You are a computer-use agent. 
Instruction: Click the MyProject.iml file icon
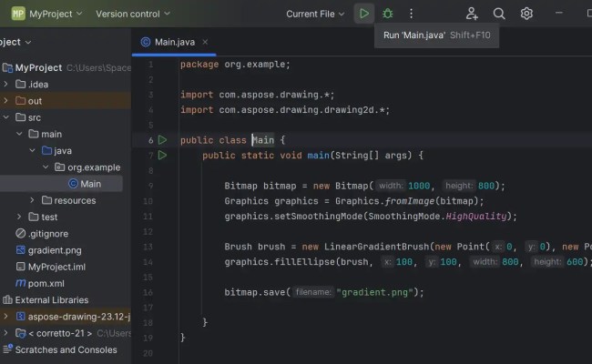(x=20, y=267)
